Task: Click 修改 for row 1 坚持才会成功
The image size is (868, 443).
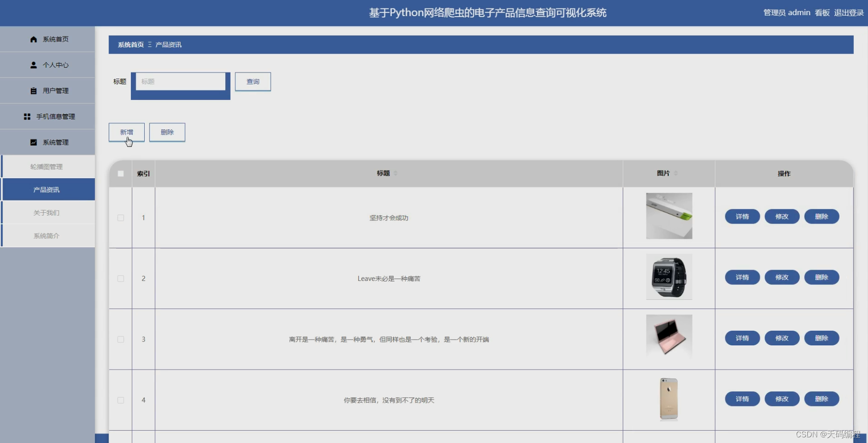Action: pos(782,217)
